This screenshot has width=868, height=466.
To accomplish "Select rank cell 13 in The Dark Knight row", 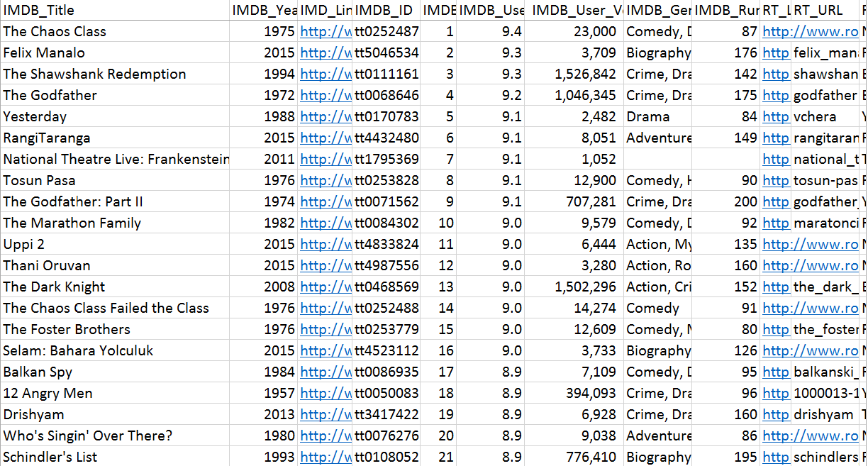I will point(438,287).
